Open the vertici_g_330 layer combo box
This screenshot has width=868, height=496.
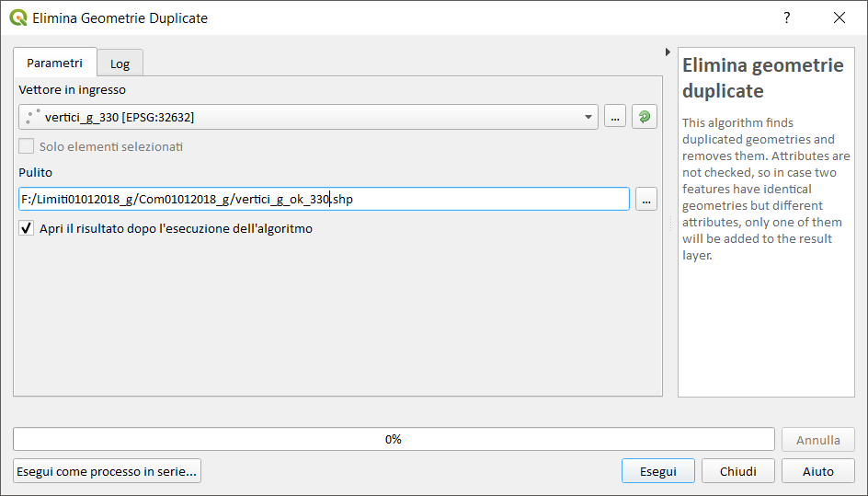(x=308, y=117)
